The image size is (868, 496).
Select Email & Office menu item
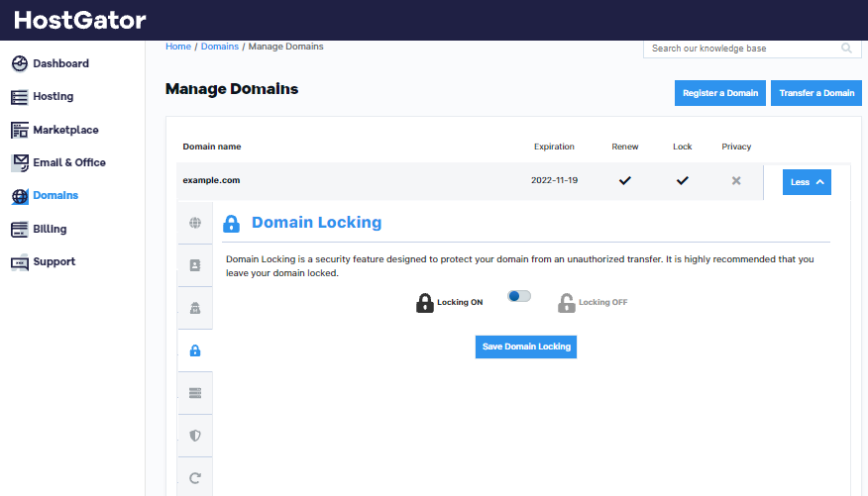coord(58,162)
